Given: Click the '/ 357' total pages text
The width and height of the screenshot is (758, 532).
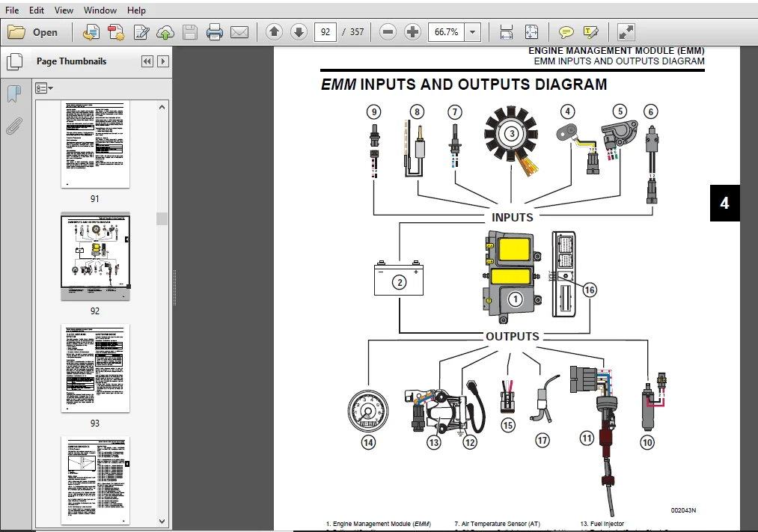Looking at the screenshot, I should pos(353,32).
